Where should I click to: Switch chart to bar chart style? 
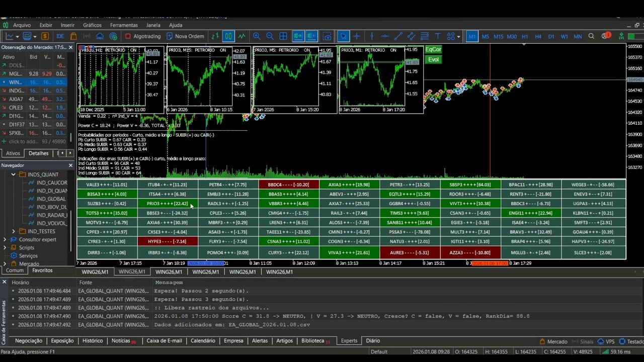click(215, 36)
